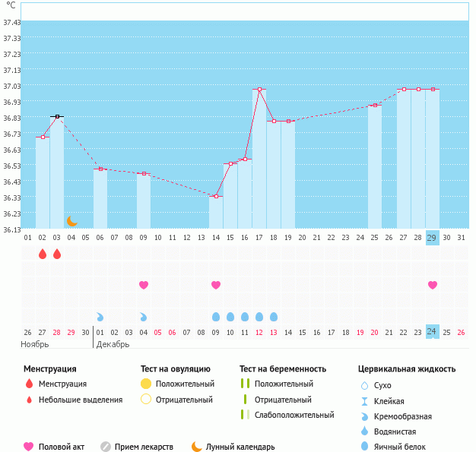The width and height of the screenshot is (476, 452).
Task: Click the menstruation drop icon on day 02
Action: [x=43, y=254]
